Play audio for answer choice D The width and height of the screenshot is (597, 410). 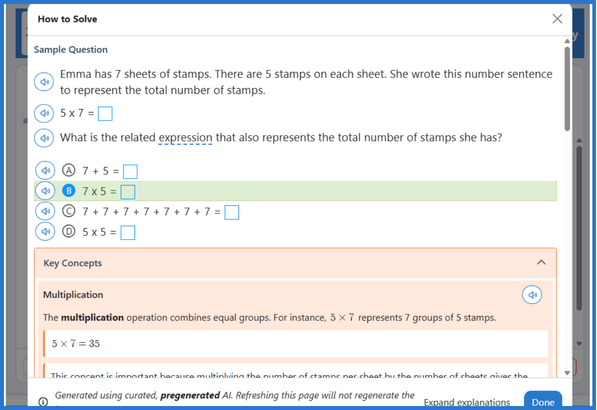45,231
